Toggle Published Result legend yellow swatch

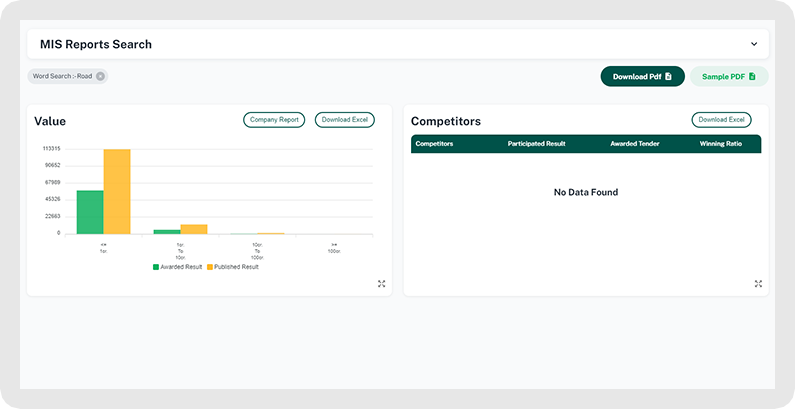(210, 267)
